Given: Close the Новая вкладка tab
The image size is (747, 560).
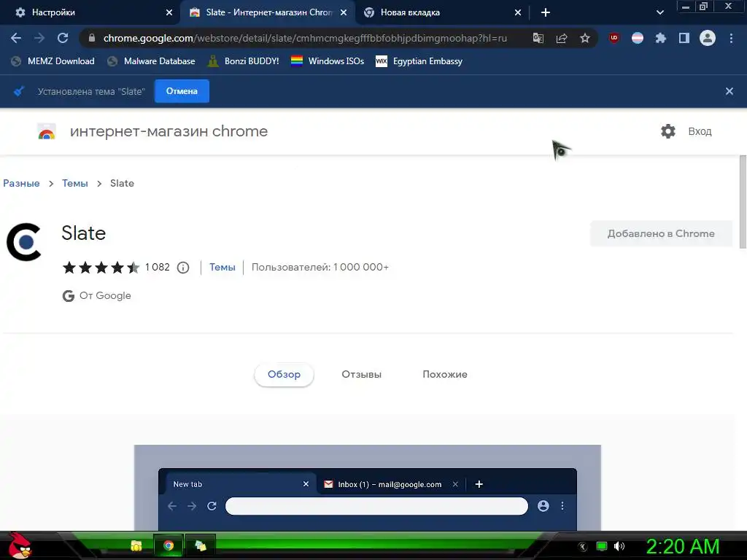Looking at the screenshot, I should (518, 12).
